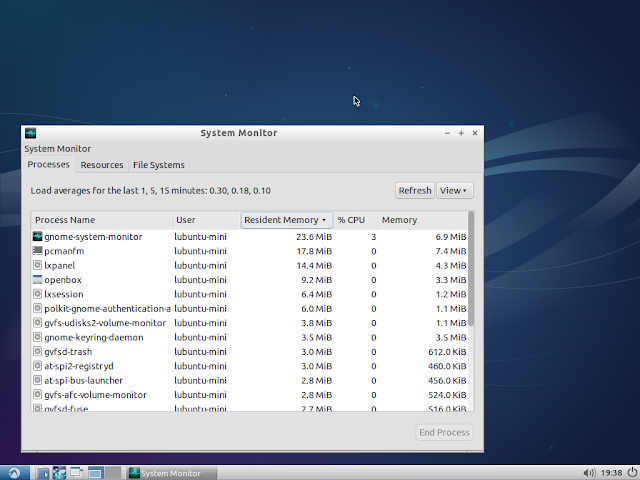640x480 pixels.
Task: Select the lxpanel process name
Action: coord(60,265)
